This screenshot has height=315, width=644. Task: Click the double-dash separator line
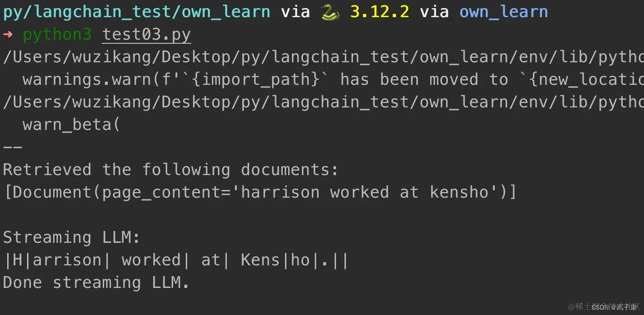13,147
